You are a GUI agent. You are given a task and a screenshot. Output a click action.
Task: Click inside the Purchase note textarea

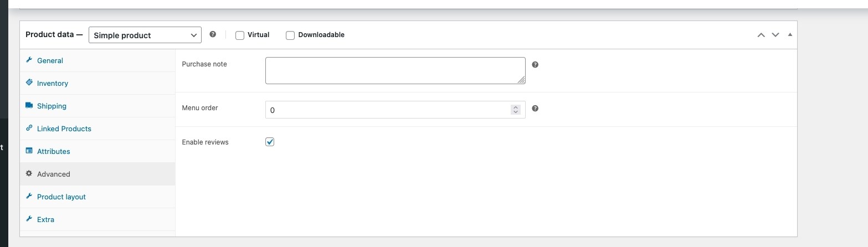pos(395,70)
